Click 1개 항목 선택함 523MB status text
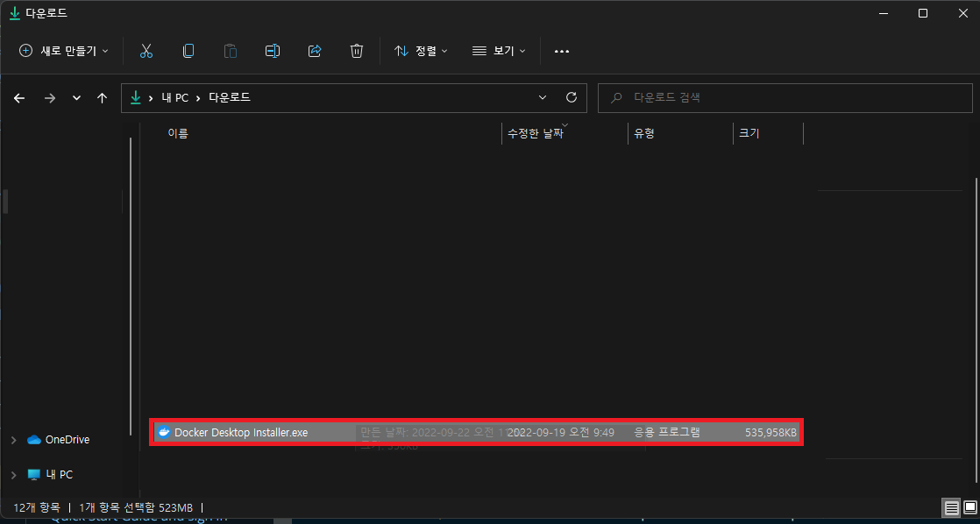 point(136,507)
